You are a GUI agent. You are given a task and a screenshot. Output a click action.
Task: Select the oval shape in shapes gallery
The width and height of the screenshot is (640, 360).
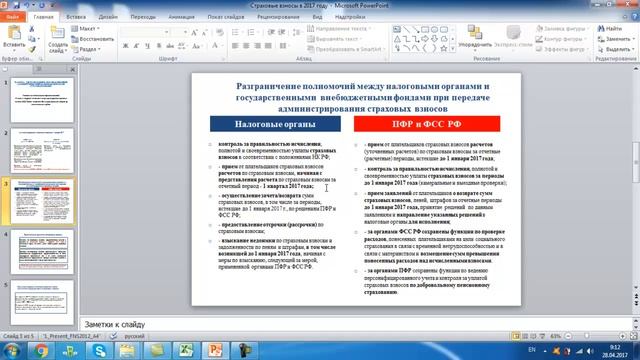pyautogui.click(x=434, y=29)
